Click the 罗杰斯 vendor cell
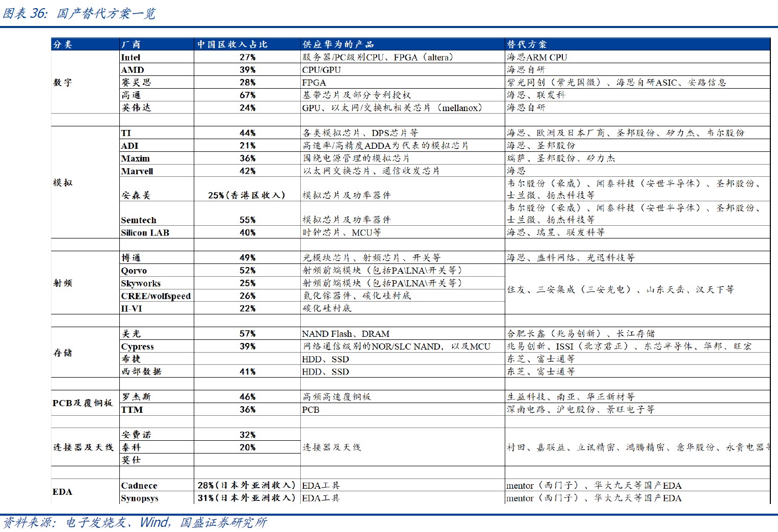 [x=157, y=396]
